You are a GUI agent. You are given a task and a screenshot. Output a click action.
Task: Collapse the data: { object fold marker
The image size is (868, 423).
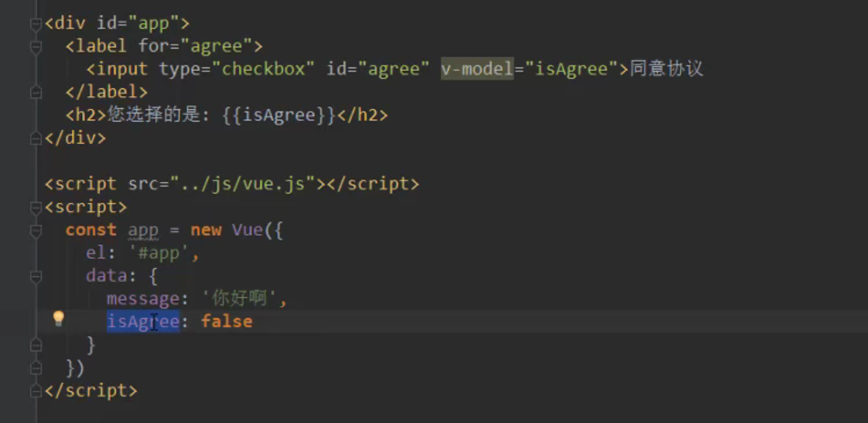[36, 277]
